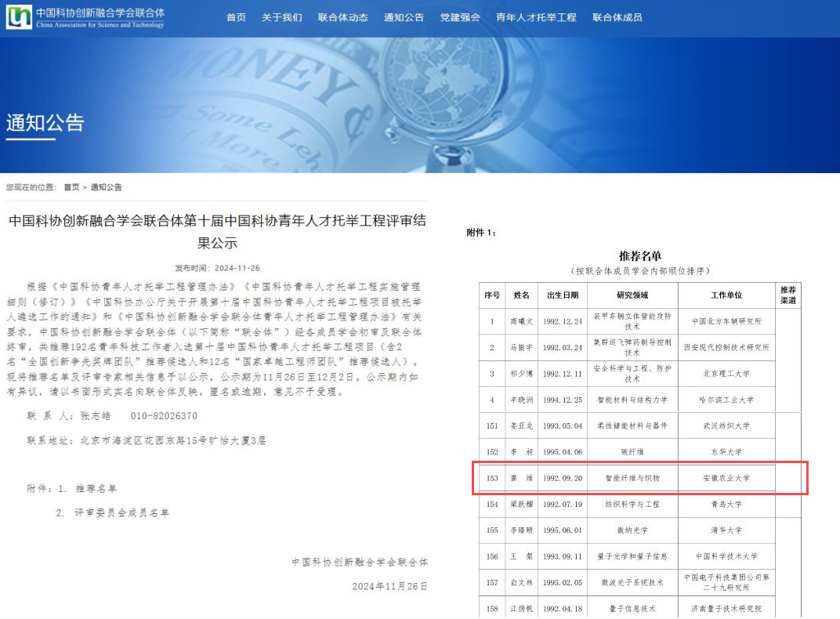Open the 党建强会 navigation item
Viewport: 840px width, 619px height.
click(460, 17)
